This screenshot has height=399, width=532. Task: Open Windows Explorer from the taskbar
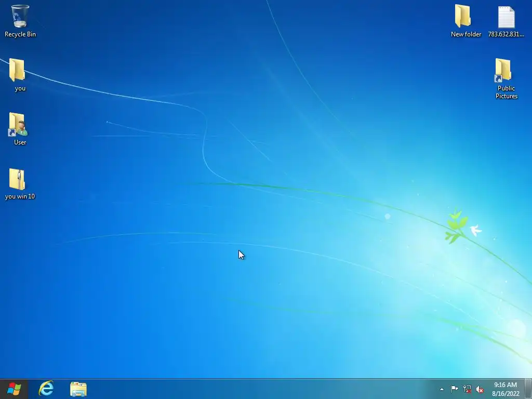[x=78, y=389]
